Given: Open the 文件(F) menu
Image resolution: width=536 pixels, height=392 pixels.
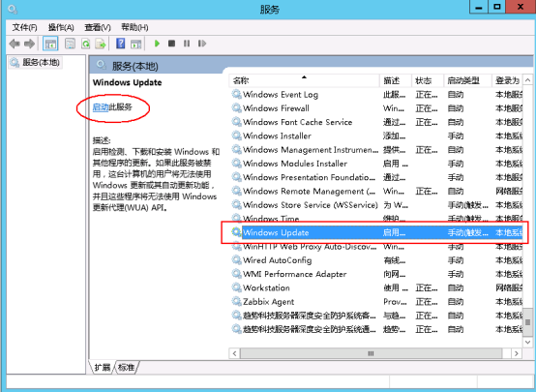Looking at the screenshot, I should pyautogui.click(x=24, y=27).
